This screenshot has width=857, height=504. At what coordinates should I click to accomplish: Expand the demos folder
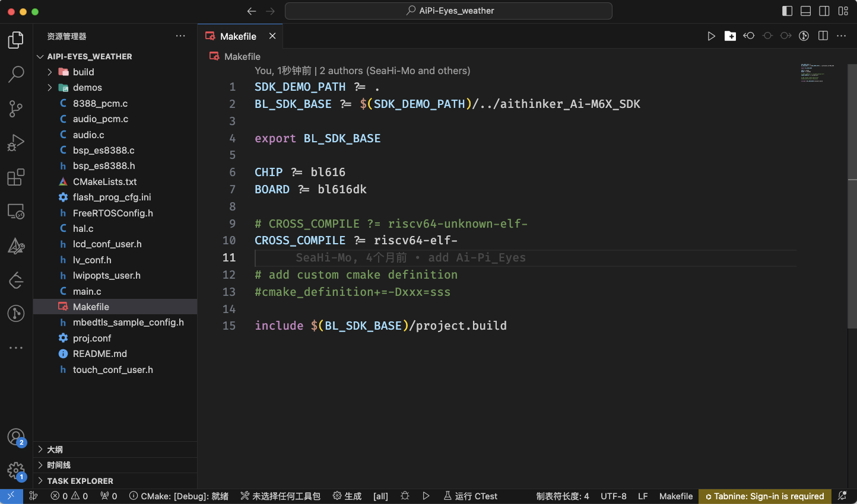pos(115,87)
